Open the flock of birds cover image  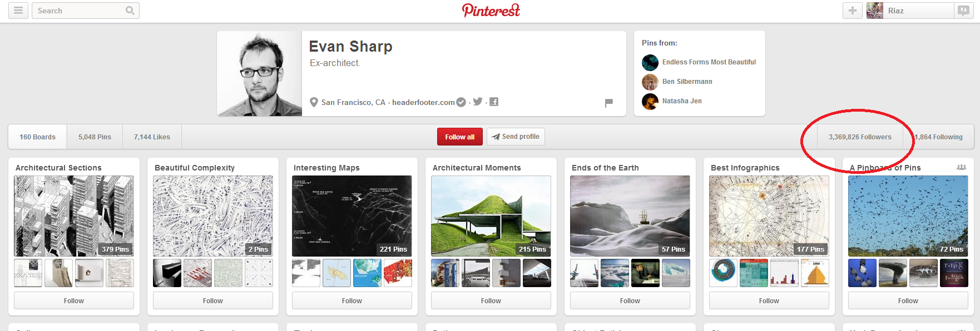coord(908,216)
